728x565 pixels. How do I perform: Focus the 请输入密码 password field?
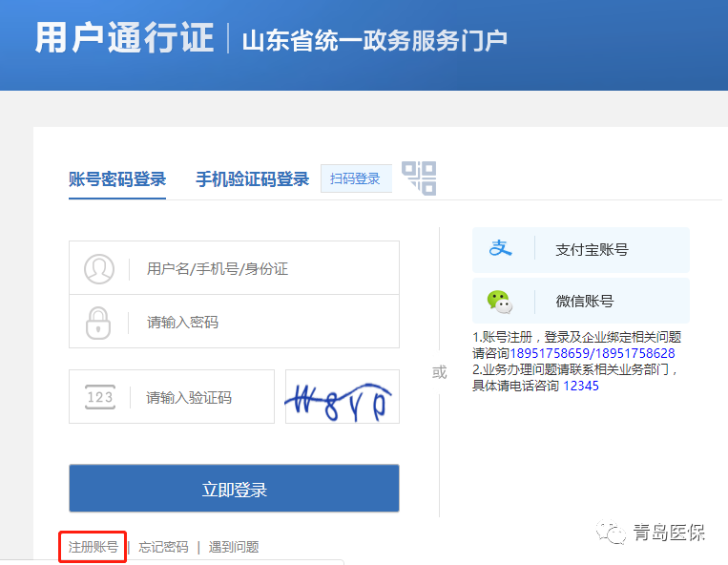pos(262,322)
